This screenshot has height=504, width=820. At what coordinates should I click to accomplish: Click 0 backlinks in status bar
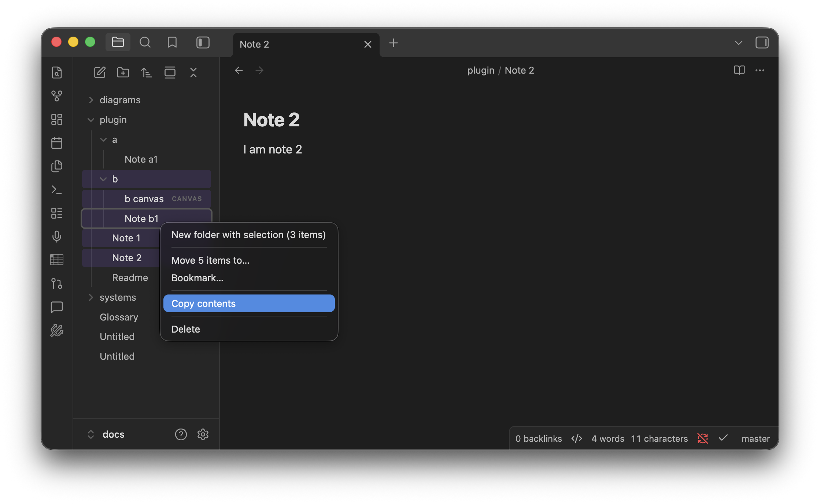[x=539, y=439]
